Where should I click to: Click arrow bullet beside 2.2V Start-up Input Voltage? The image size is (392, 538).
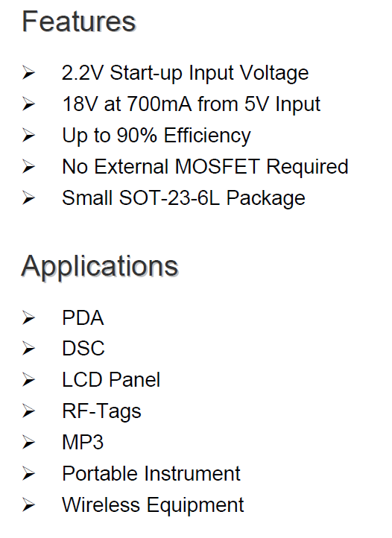click(28, 73)
